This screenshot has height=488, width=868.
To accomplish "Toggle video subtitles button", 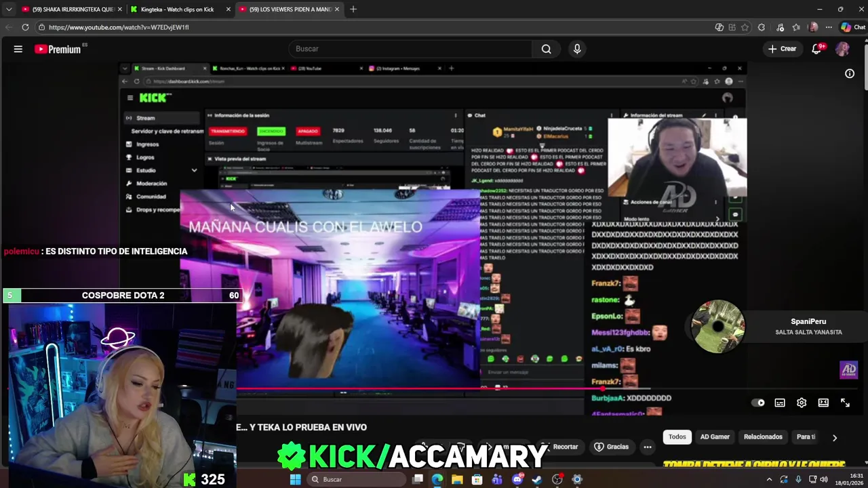I will pyautogui.click(x=780, y=403).
